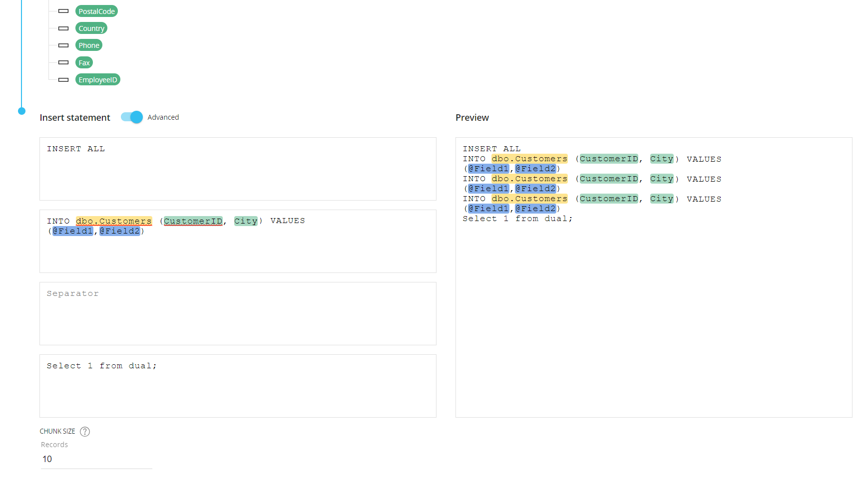Image resolution: width=855 pixels, height=504 pixels.
Task: Click the field icon beside PostalCode
Action: (x=63, y=11)
